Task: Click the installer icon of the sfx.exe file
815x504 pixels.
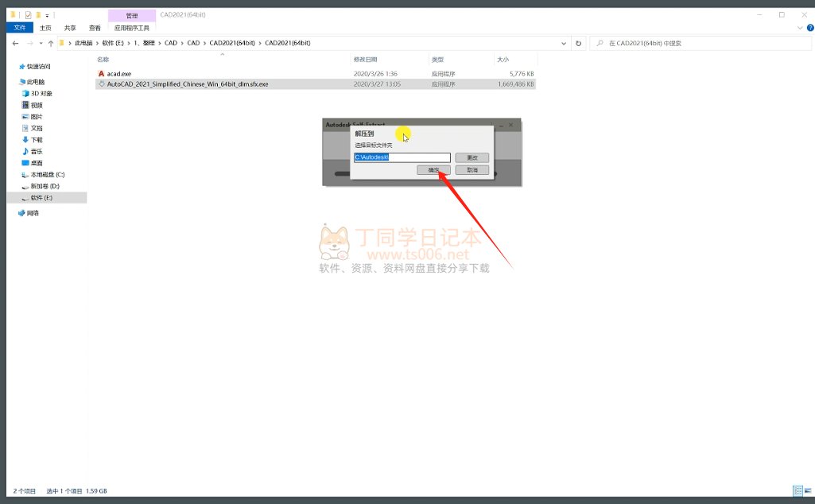Action: pyautogui.click(x=101, y=83)
